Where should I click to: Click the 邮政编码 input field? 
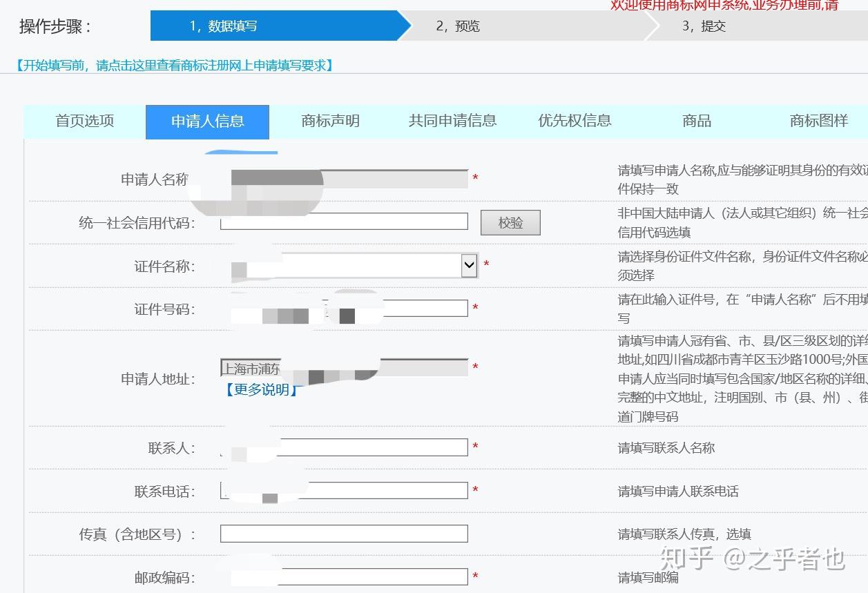[343, 576]
